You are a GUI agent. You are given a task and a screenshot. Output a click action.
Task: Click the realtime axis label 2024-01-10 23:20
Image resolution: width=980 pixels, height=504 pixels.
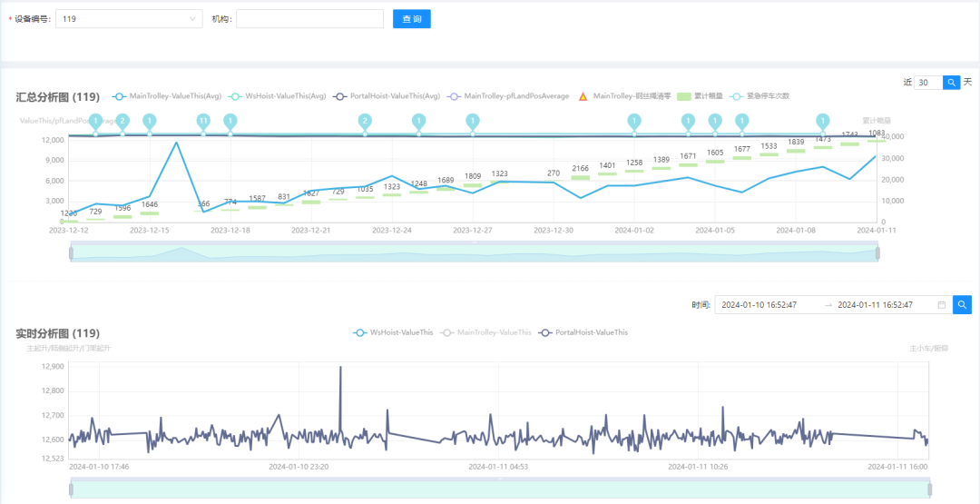tap(298, 467)
